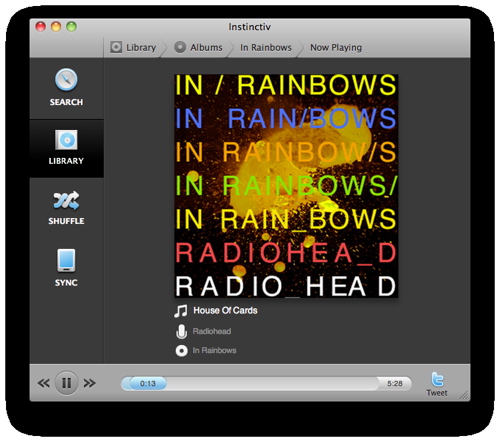Click the music note icon beside song title
This screenshot has height=442, width=500.
coord(181,311)
